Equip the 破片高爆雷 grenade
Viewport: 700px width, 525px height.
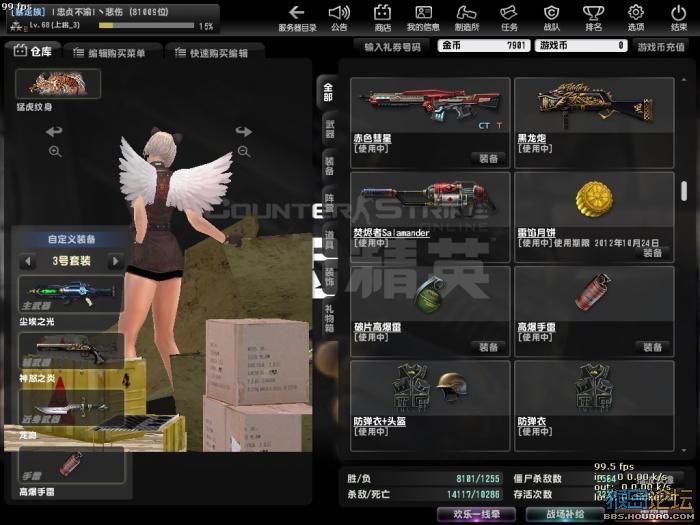click(488, 347)
